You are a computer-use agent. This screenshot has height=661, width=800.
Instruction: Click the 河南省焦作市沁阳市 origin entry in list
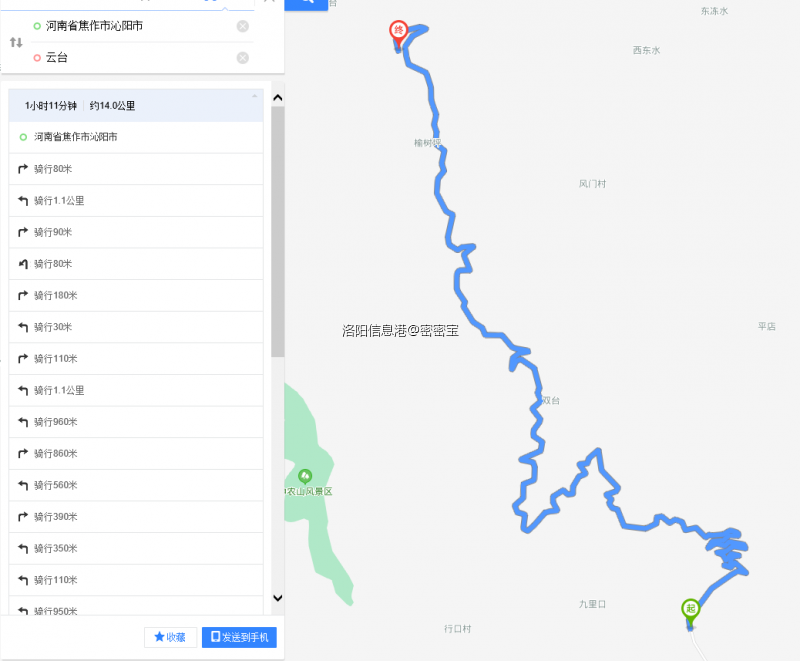click(136, 137)
